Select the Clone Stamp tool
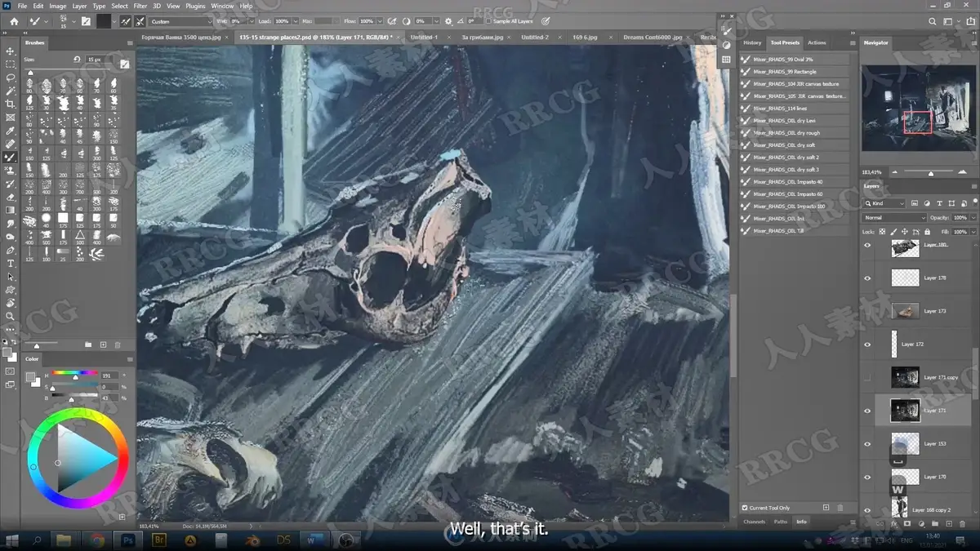 [11, 171]
